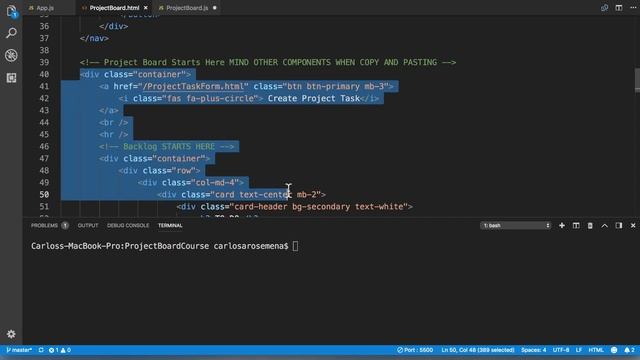The height and width of the screenshot is (360, 640).
Task: Kill the terminal with trash icon
Action: click(590, 225)
